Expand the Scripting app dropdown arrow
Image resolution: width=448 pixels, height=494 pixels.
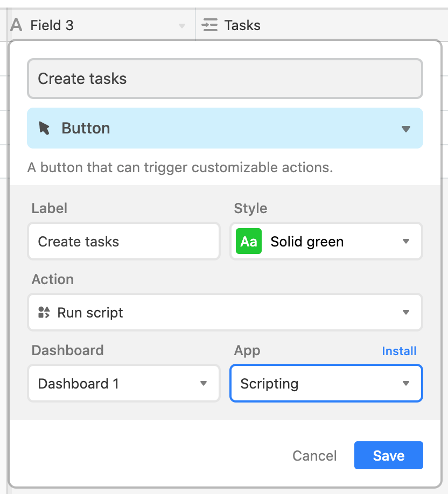[406, 384]
